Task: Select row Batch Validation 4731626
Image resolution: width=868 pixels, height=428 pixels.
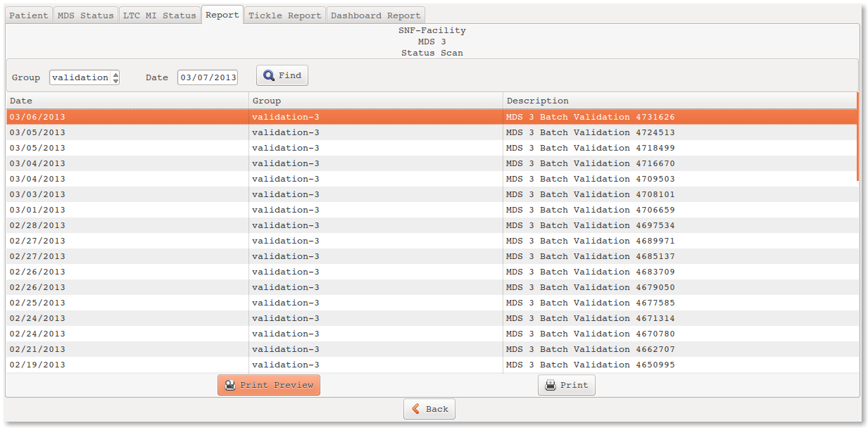Action: coord(432,117)
